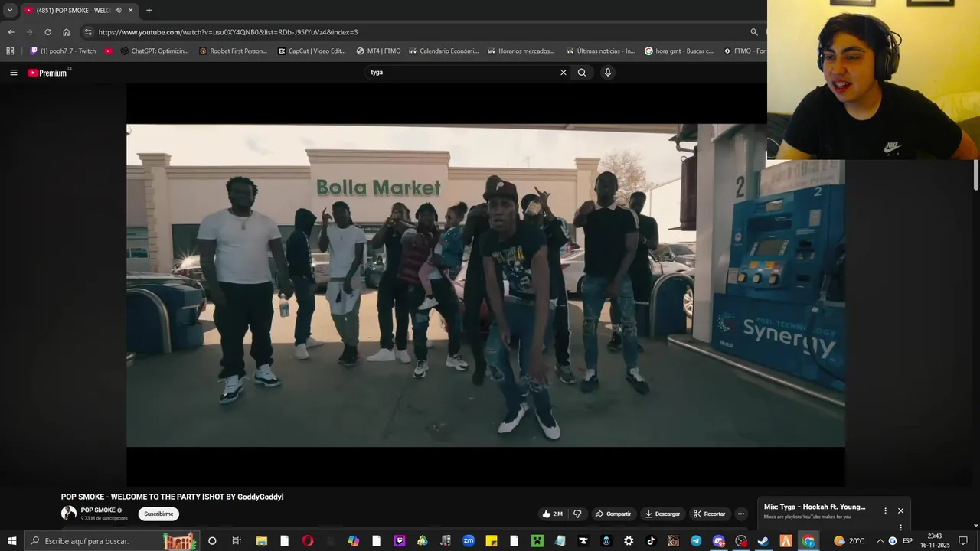Open the 'pooh7_7 - Twitch' bookmark

pos(63,51)
